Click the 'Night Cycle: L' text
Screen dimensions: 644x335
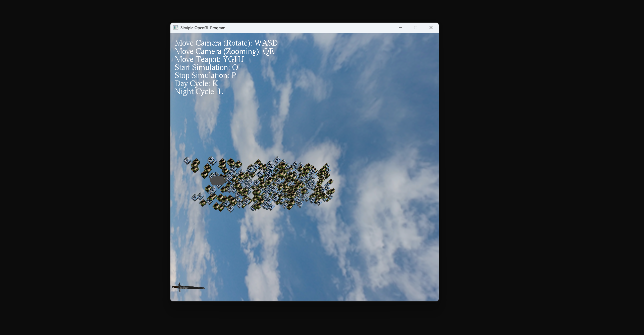click(199, 92)
